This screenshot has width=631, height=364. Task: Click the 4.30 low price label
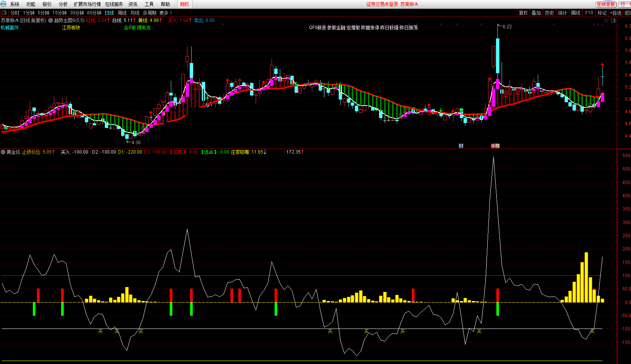pos(136,143)
